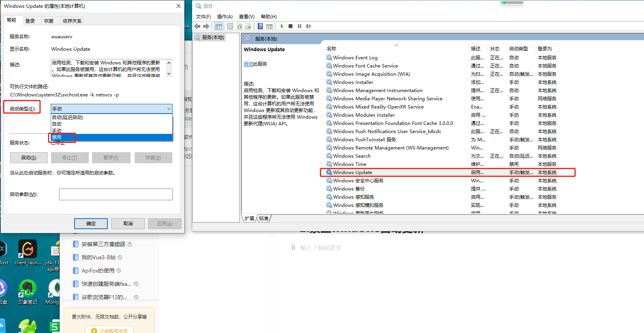
Task: Select 服务(本地) node in the console tree
Action: coord(213,37)
